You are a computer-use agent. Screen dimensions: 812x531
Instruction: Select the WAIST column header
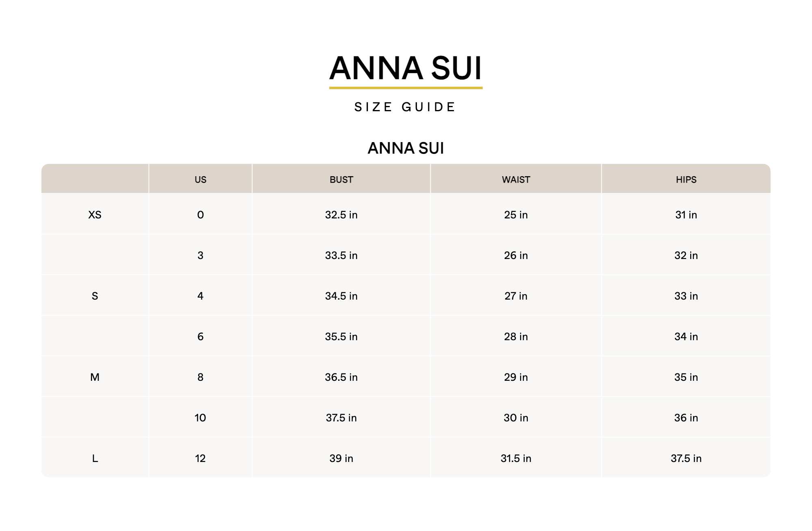pyautogui.click(x=516, y=179)
